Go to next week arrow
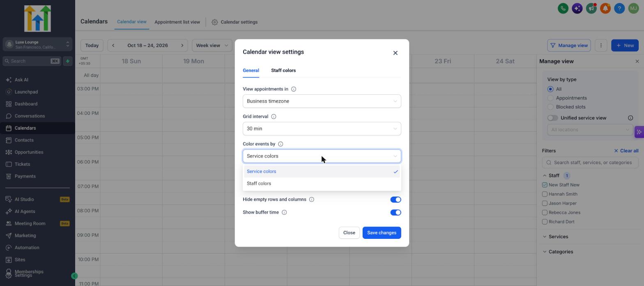The image size is (644, 286). click(x=182, y=46)
